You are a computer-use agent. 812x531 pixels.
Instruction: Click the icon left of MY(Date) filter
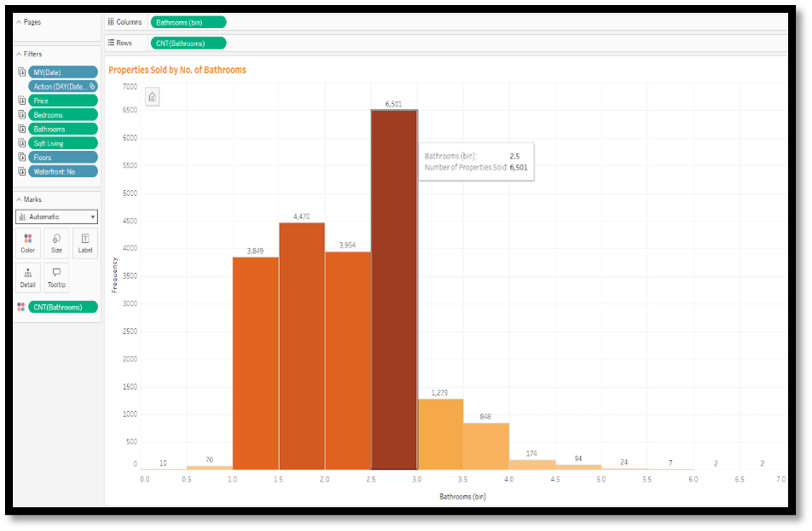[x=21, y=72]
